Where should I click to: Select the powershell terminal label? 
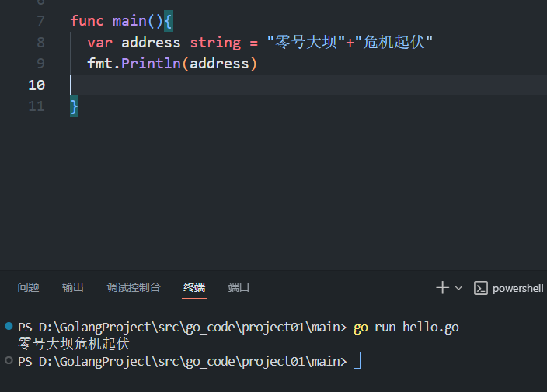(x=517, y=288)
